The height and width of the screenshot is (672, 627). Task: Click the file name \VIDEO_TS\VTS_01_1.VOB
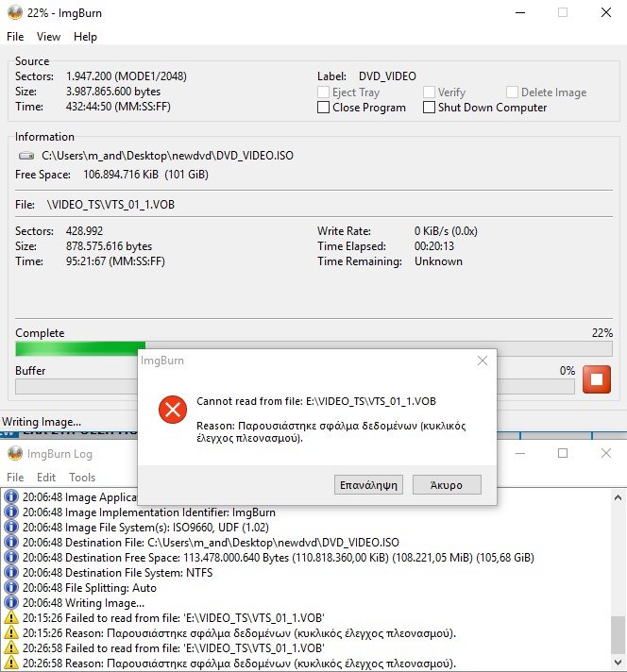coord(110,205)
